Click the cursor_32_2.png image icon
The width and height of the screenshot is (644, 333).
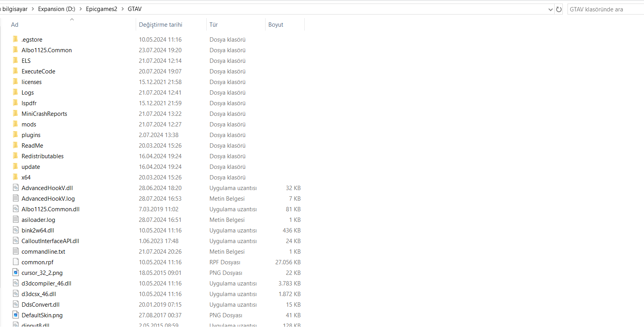click(x=16, y=272)
